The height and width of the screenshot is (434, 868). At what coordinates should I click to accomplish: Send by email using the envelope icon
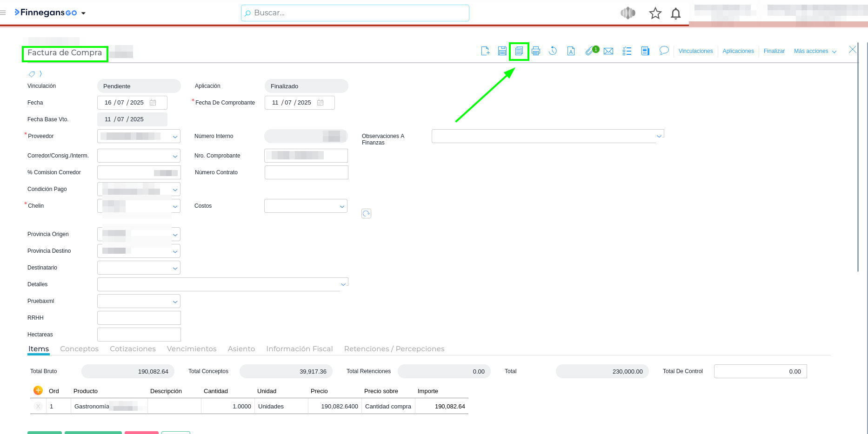608,51
